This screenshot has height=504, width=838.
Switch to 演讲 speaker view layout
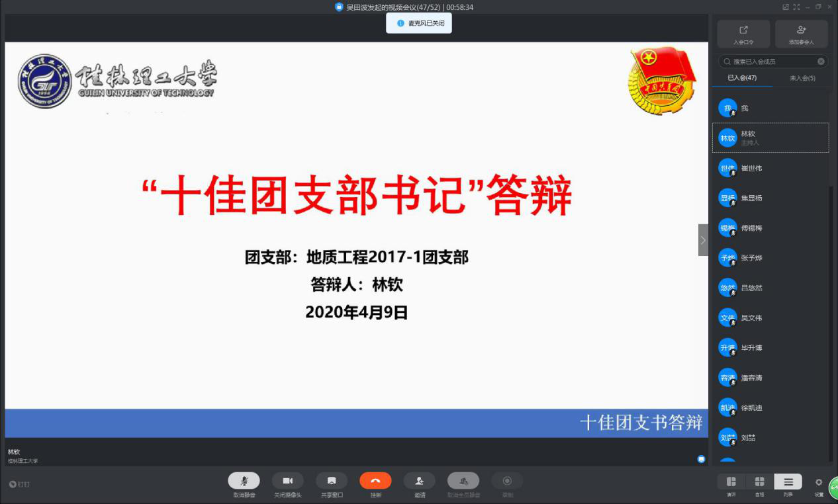(x=731, y=482)
